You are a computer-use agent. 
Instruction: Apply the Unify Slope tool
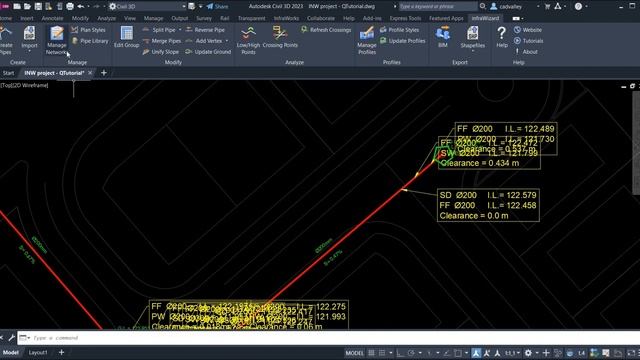[161, 52]
